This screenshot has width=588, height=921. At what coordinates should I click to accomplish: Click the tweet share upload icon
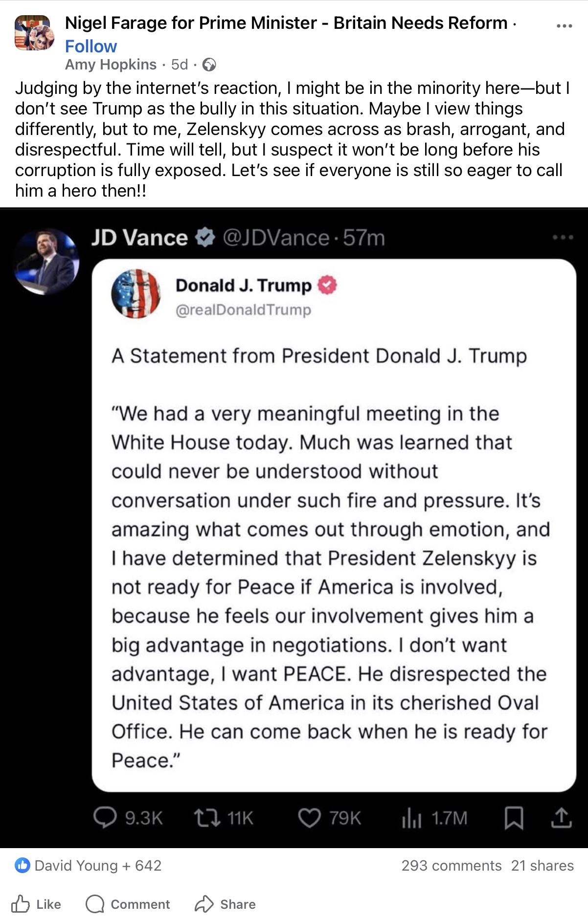pyautogui.click(x=561, y=817)
